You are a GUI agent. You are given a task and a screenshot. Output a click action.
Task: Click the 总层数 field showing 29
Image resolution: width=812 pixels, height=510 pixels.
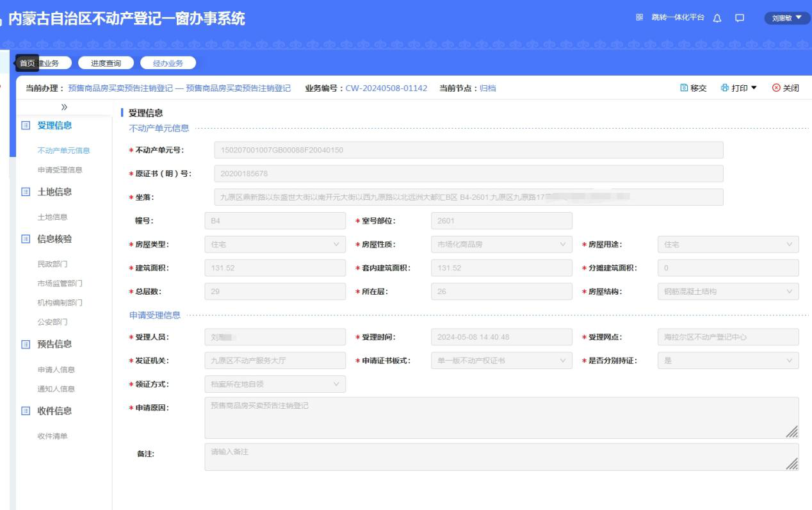[275, 292]
